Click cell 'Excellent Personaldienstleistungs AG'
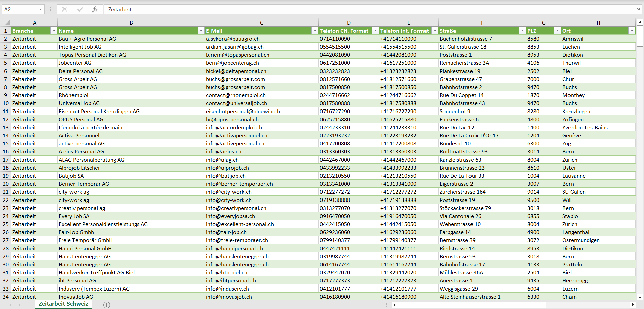The width and height of the screenshot is (644, 309). [131, 224]
